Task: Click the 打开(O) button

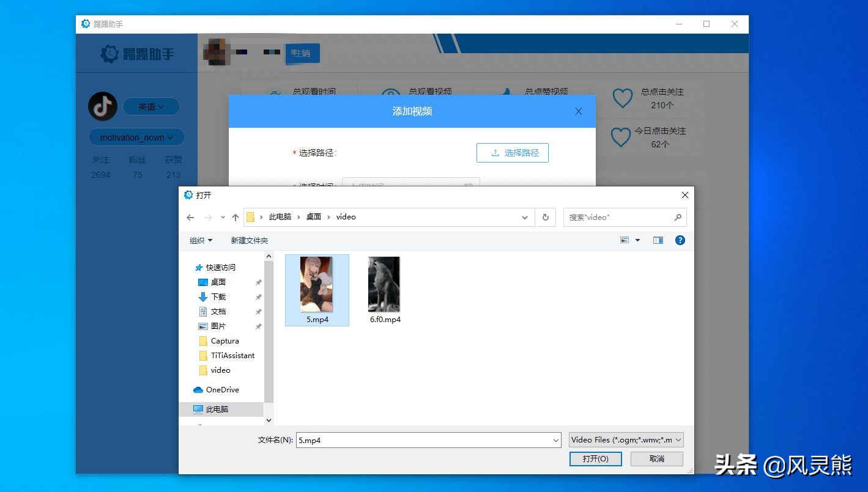Action: 595,458
